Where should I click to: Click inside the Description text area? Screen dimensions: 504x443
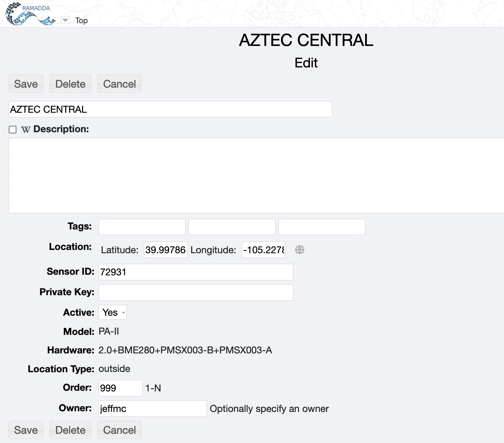(x=256, y=176)
